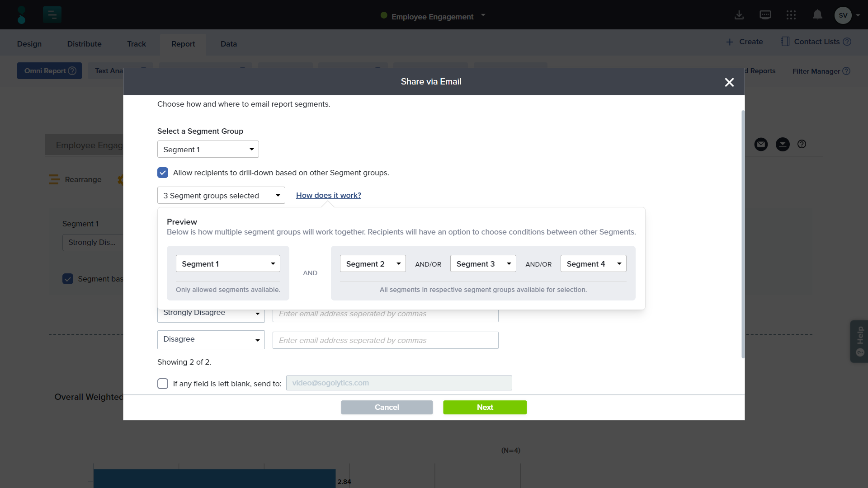Close the Share via Email dialog
The width and height of the screenshot is (868, 488).
click(x=729, y=82)
